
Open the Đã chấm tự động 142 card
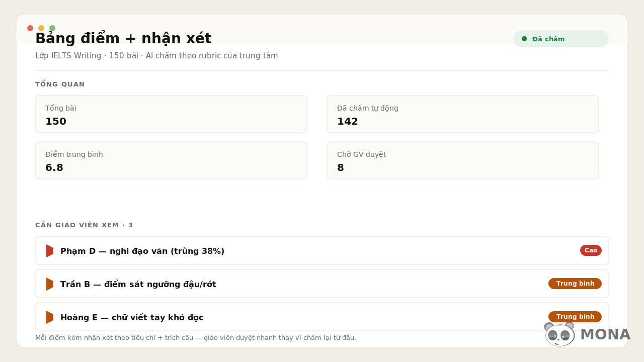click(x=463, y=114)
